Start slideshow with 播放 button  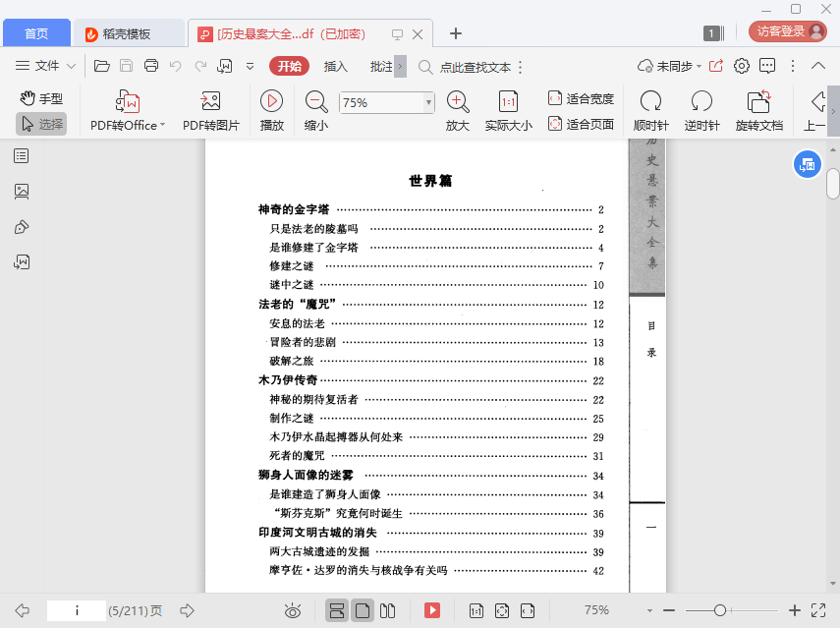coord(271,111)
